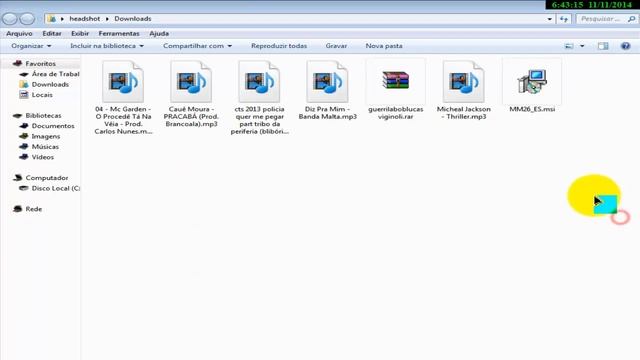Image resolution: width=640 pixels, height=360 pixels.
Task: Open the Organizar dropdown
Action: point(31,46)
